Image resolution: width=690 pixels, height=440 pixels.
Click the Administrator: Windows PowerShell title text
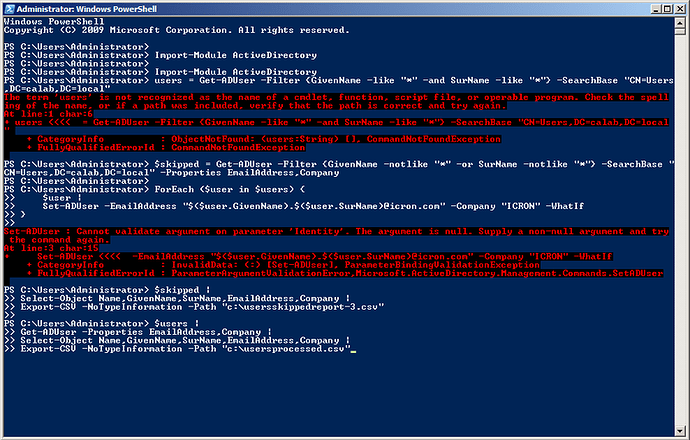point(87,9)
